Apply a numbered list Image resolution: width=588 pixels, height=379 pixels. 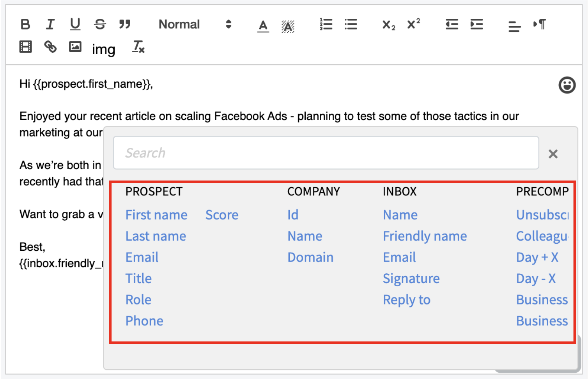(x=326, y=24)
